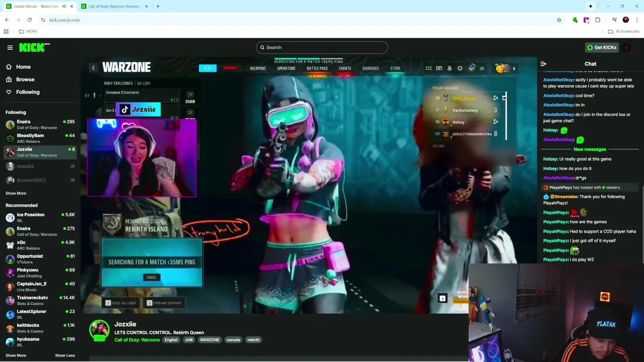The width and height of the screenshot is (644, 362).
Task: Open the WORK bookmarks folder
Action: [28, 31]
